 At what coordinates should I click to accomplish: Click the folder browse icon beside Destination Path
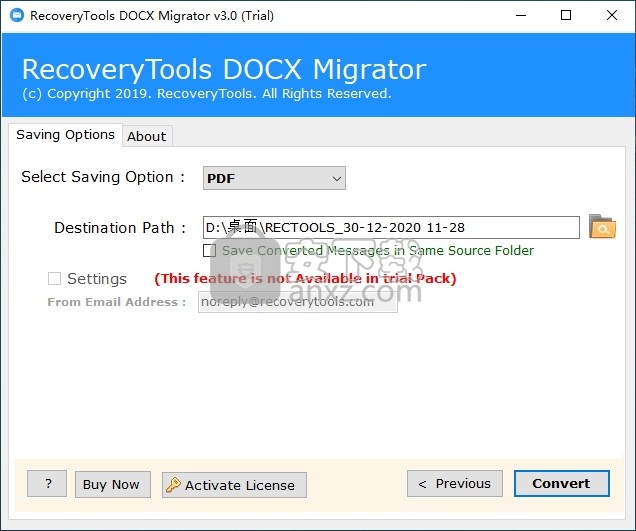(x=602, y=226)
